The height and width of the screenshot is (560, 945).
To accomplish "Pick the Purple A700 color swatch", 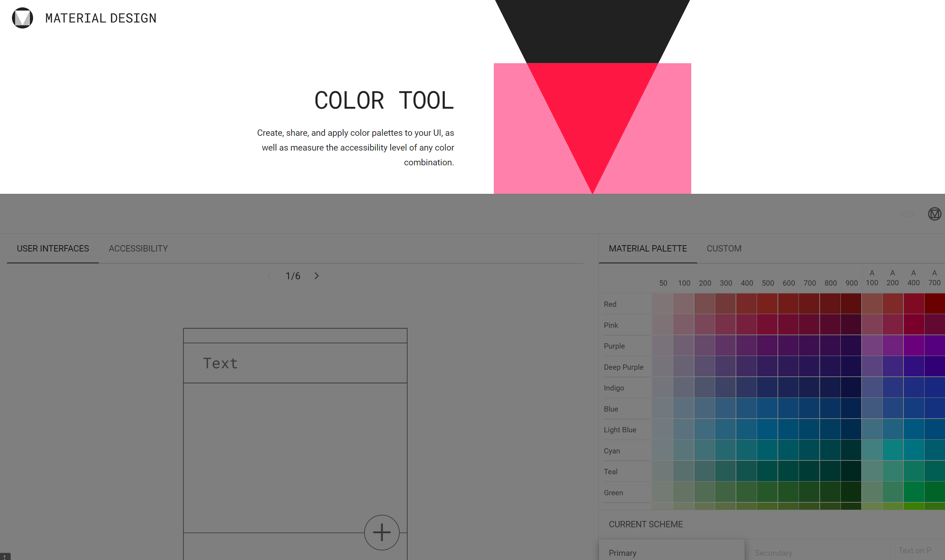I will [935, 346].
